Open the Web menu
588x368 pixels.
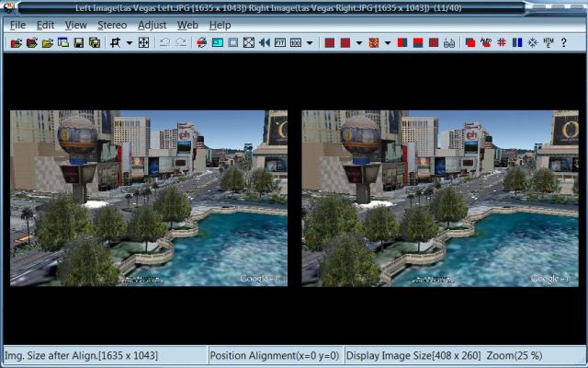click(187, 25)
